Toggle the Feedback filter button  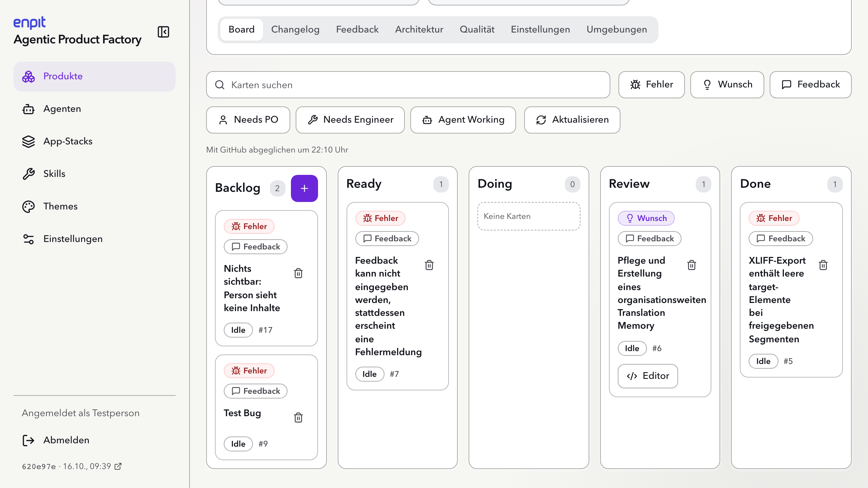point(810,85)
